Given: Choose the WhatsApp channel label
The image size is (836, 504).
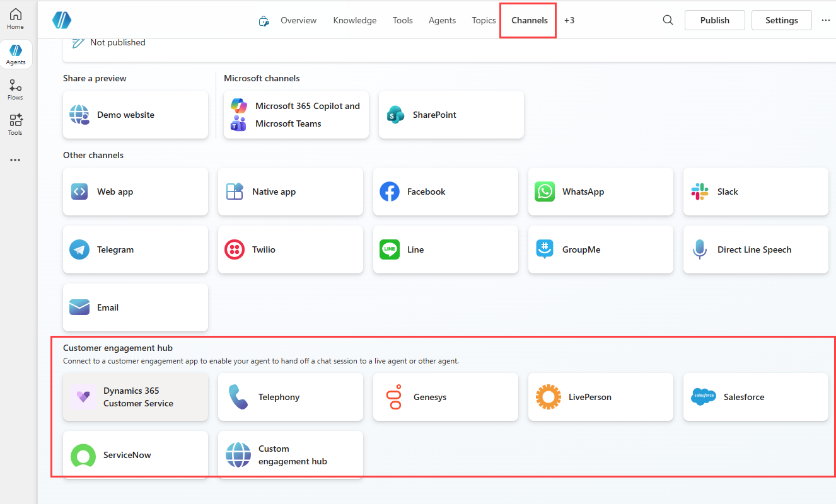Looking at the screenshot, I should (583, 192).
